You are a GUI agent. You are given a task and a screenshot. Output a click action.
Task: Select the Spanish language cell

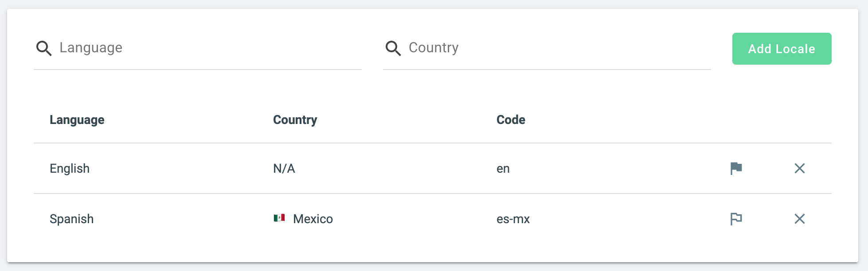click(x=72, y=219)
